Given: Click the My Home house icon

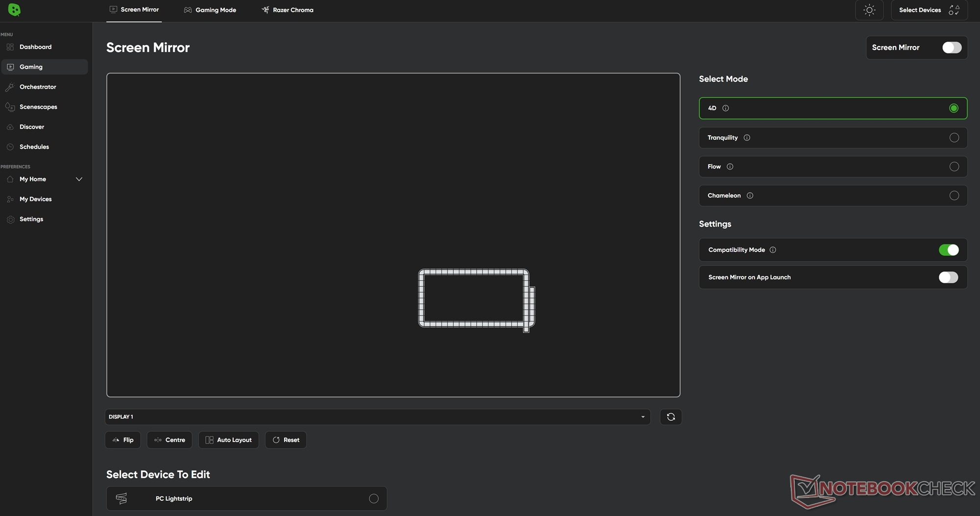Looking at the screenshot, I should pyautogui.click(x=10, y=179).
